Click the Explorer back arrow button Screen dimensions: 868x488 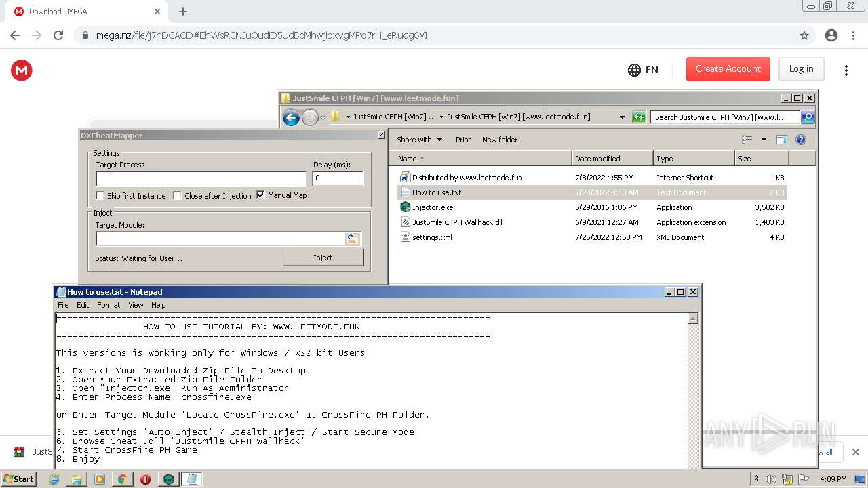(291, 117)
